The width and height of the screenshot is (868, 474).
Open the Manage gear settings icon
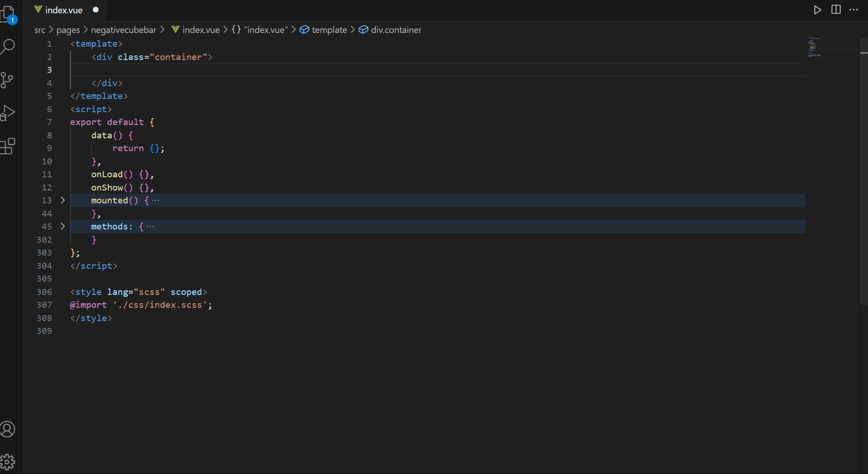7,462
